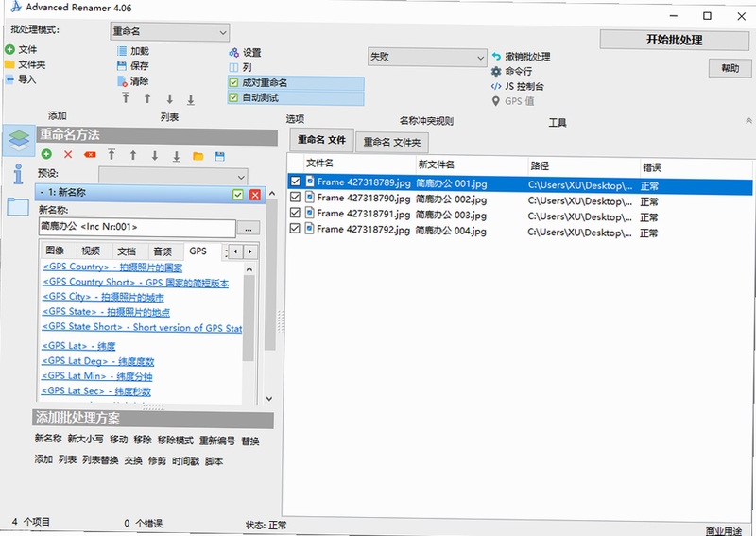Click 开始批处理 button
The width and height of the screenshot is (756, 536).
(675, 40)
